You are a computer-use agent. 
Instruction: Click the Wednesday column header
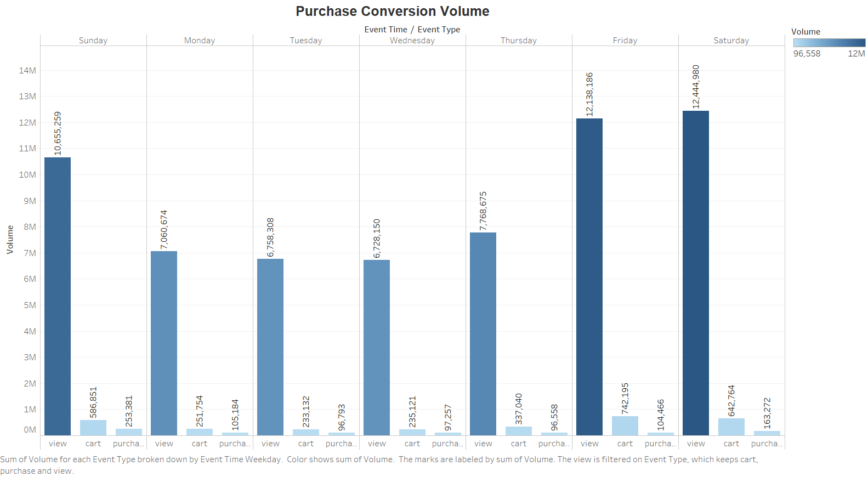(412, 41)
